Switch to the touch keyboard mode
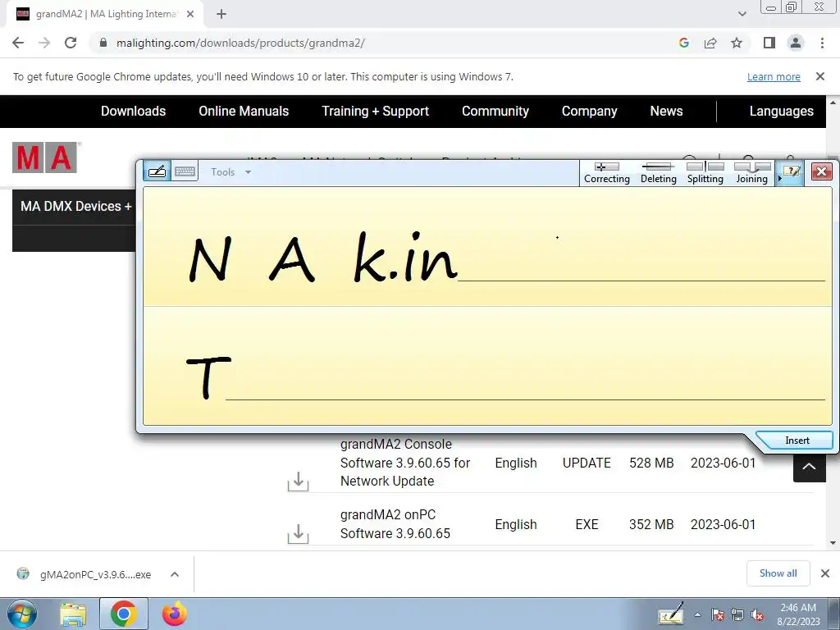The width and height of the screenshot is (840, 630). (185, 171)
